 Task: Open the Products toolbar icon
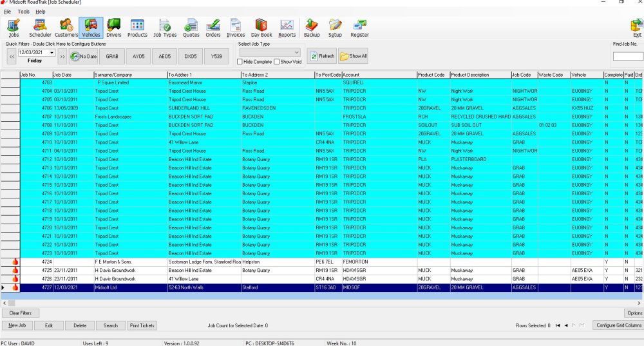point(137,28)
